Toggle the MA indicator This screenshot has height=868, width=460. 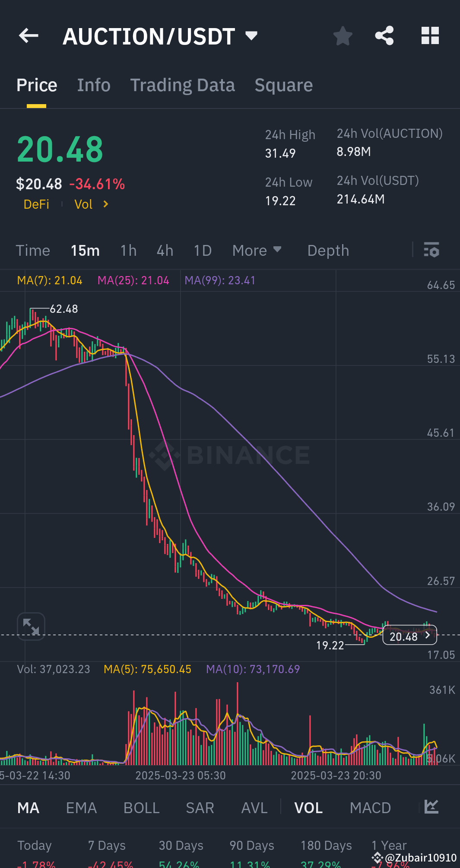pyautogui.click(x=29, y=808)
